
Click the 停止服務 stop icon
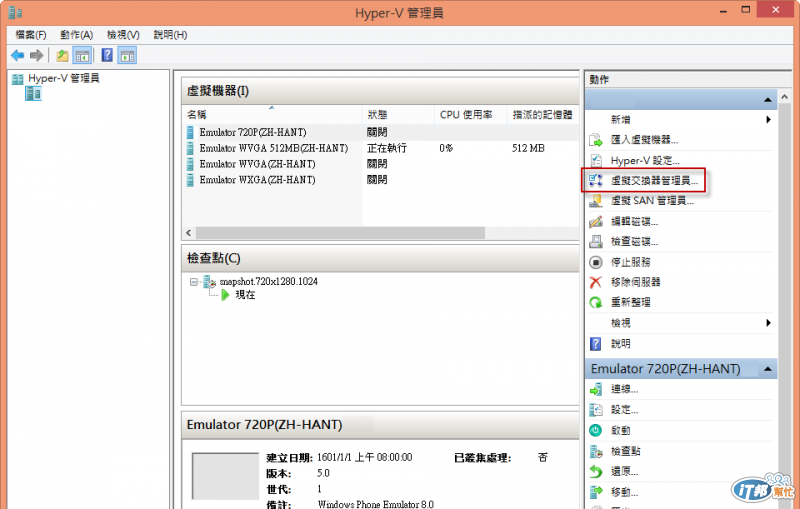pyautogui.click(x=595, y=262)
